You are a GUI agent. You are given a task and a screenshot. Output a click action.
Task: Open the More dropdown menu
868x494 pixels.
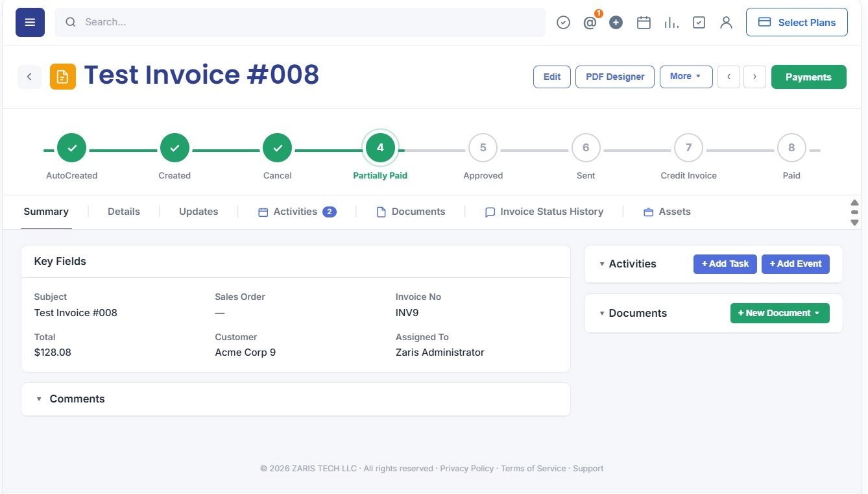point(686,77)
